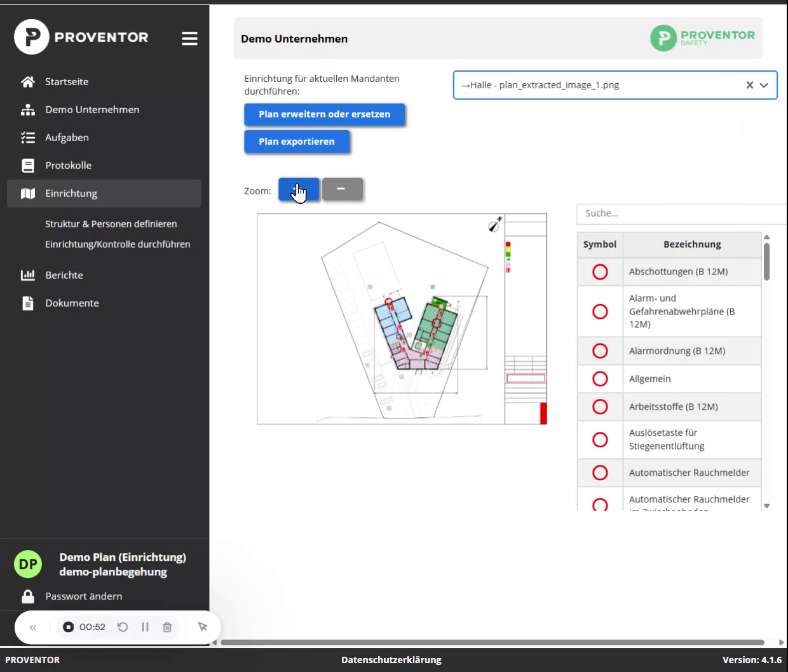Restart the recording

[123, 627]
